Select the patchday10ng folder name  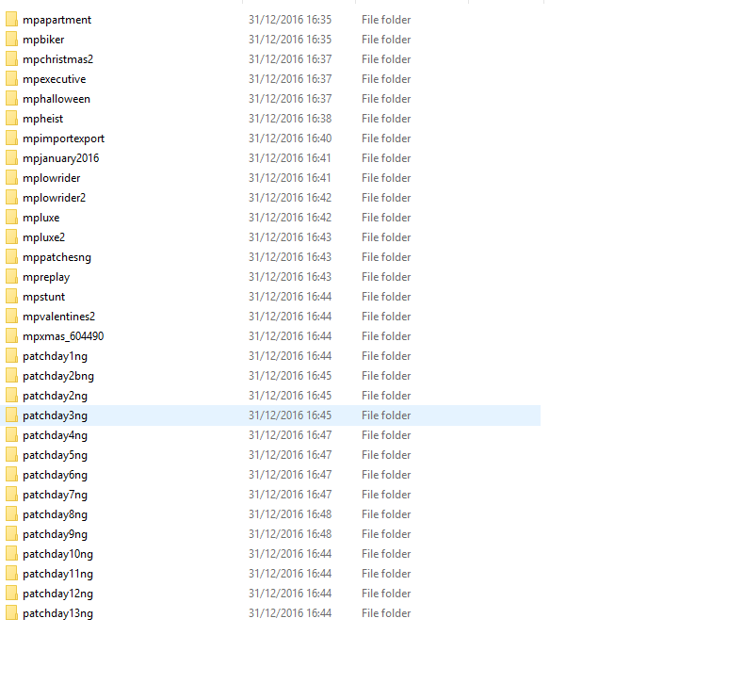(x=57, y=554)
